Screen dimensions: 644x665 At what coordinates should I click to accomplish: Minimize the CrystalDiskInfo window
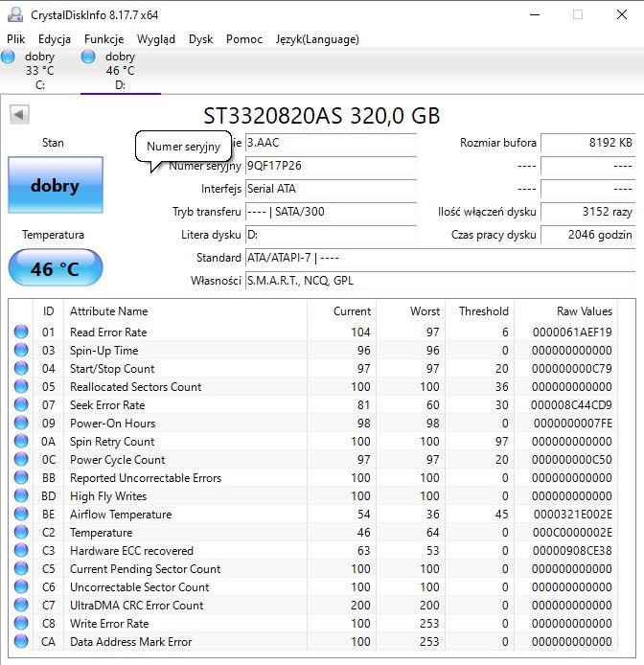pyautogui.click(x=535, y=14)
